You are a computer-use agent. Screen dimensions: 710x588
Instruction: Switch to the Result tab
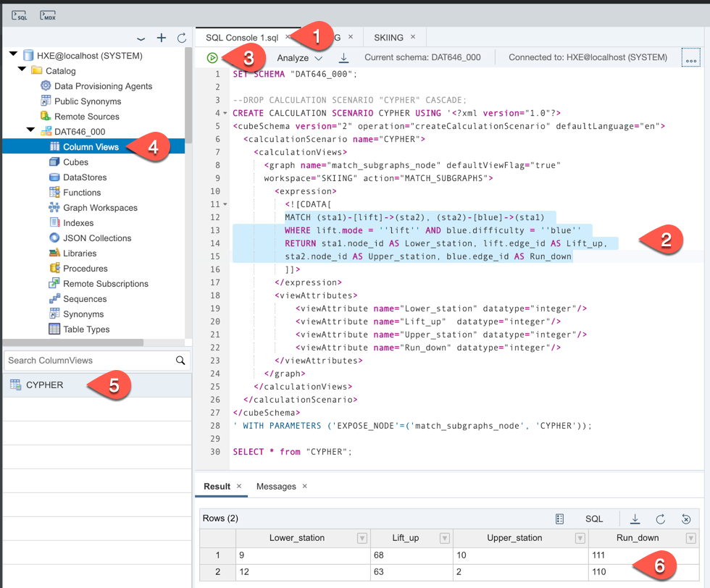217,486
